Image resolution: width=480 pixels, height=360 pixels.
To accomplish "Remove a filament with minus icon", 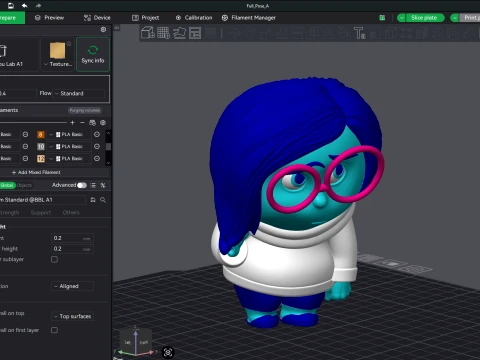I will coord(82,123).
